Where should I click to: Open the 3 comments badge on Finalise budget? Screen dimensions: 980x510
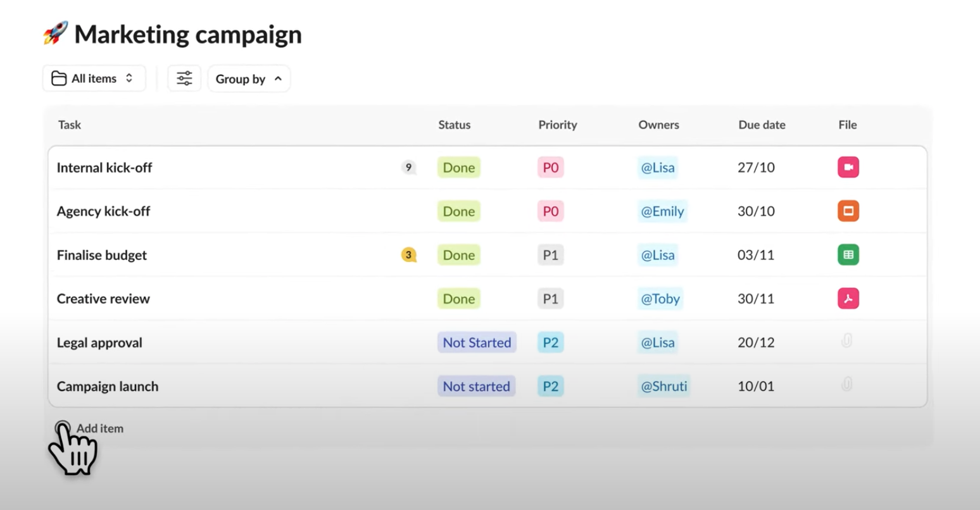pos(408,255)
